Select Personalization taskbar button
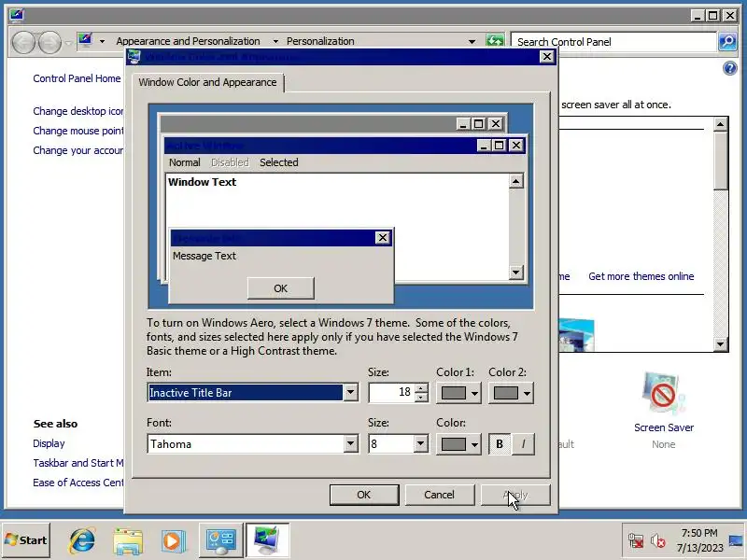The width and height of the screenshot is (747, 560). point(267,540)
